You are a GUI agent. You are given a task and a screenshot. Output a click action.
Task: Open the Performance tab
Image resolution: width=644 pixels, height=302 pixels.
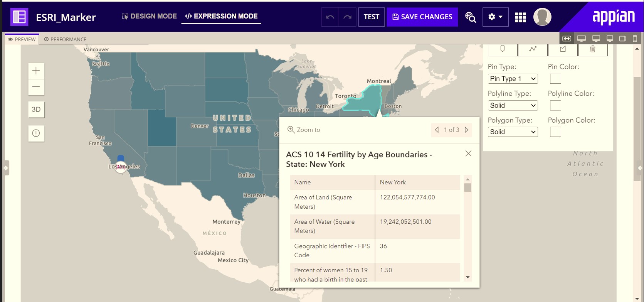[65, 39]
